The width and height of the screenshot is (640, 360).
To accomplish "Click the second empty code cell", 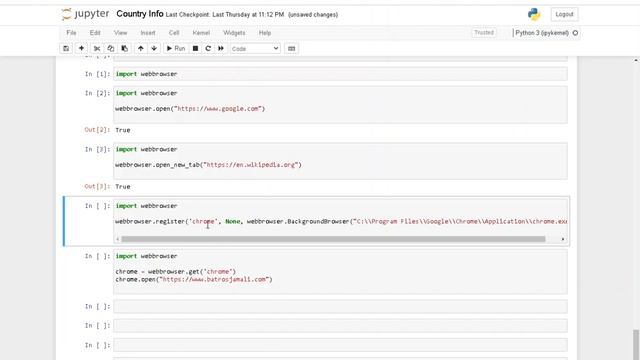I will click(340, 326).
